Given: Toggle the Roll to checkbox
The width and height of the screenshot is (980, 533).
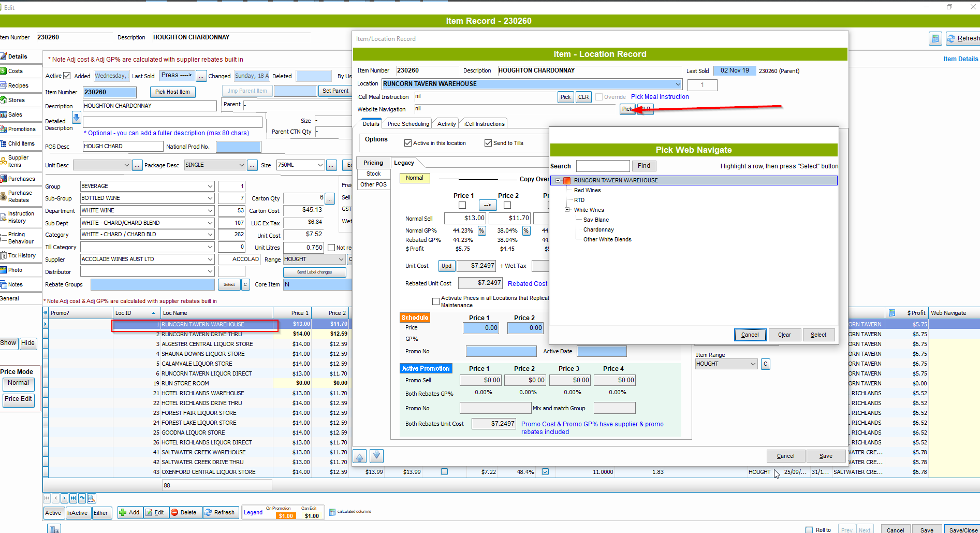Looking at the screenshot, I should tap(809, 530).
